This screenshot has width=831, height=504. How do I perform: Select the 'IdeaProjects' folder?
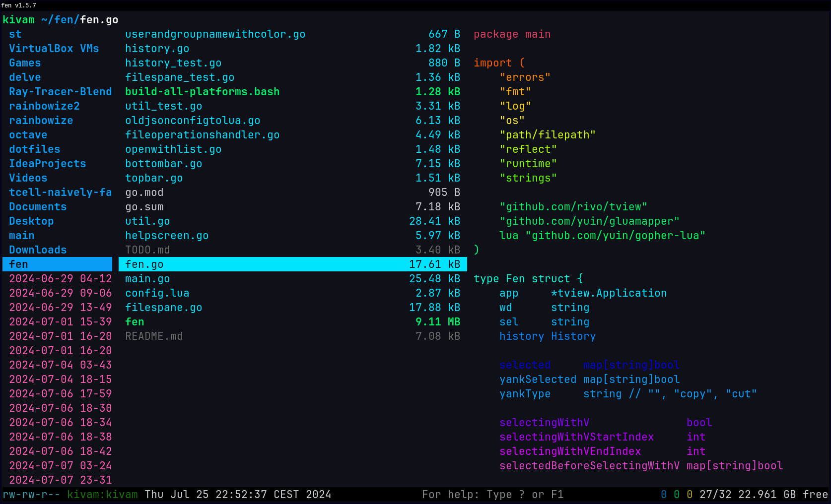click(x=48, y=164)
